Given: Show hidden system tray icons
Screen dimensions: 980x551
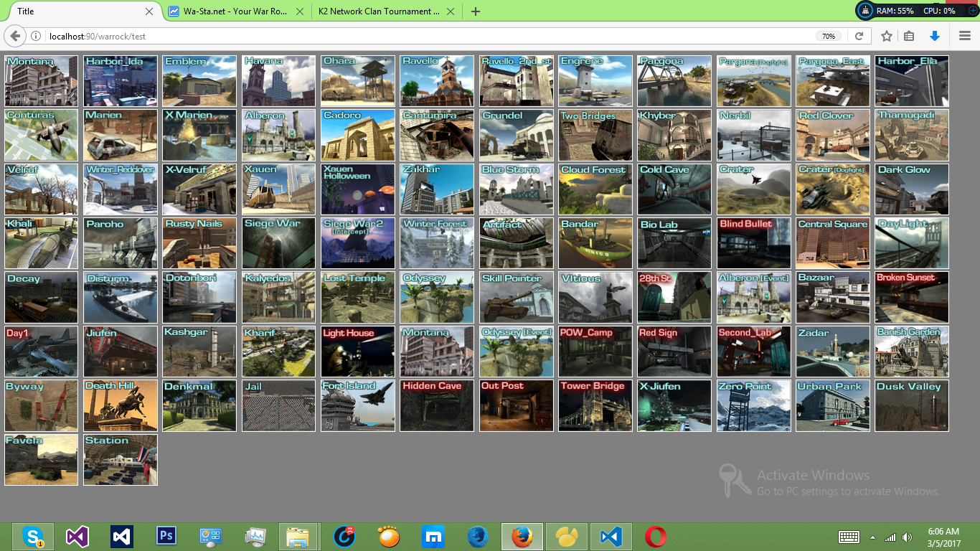Looking at the screenshot, I should (x=872, y=537).
